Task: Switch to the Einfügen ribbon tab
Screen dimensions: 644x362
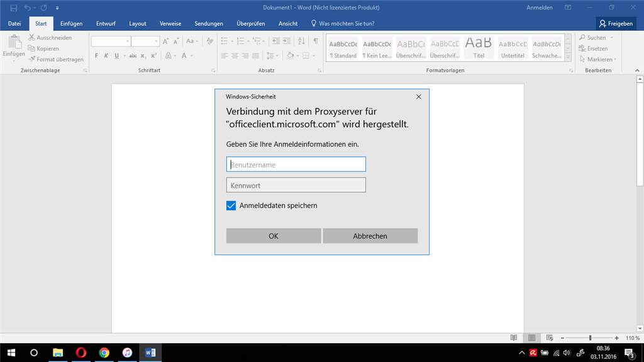Action: pos(72,23)
